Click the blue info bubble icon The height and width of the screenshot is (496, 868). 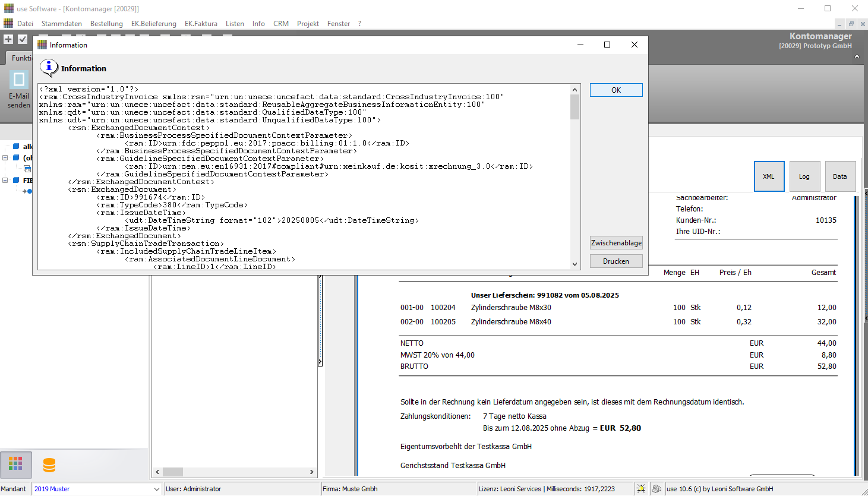[x=49, y=68]
